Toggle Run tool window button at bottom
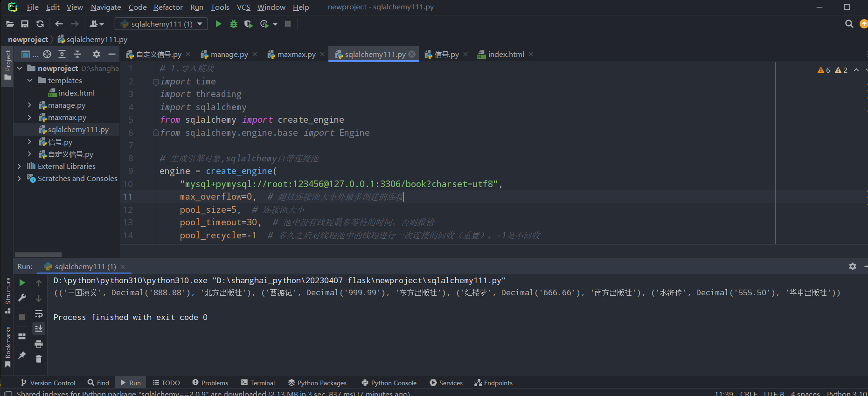868x396 pixels. (x=131, y=383)
